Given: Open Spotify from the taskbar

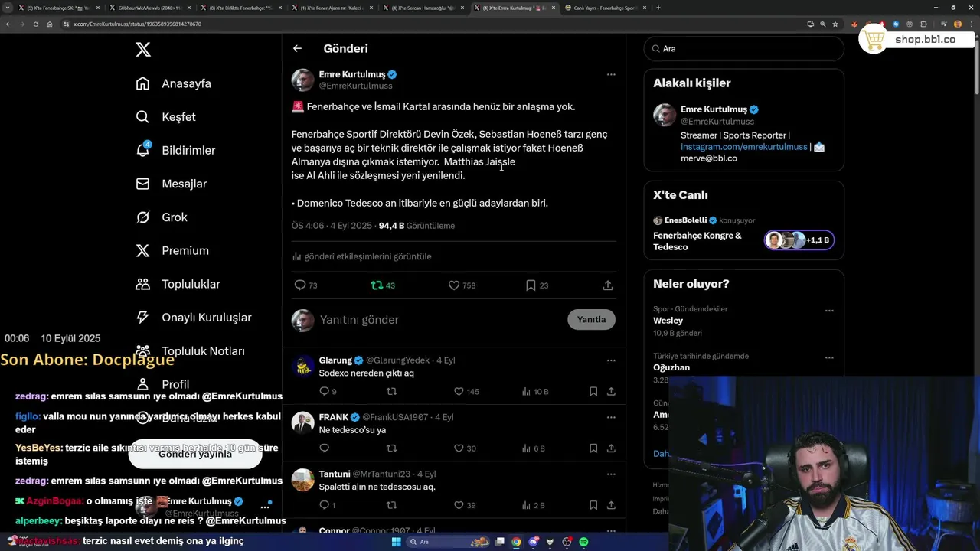Looking at the screenshot, I should pyautogui.click(x=583, y=542).
